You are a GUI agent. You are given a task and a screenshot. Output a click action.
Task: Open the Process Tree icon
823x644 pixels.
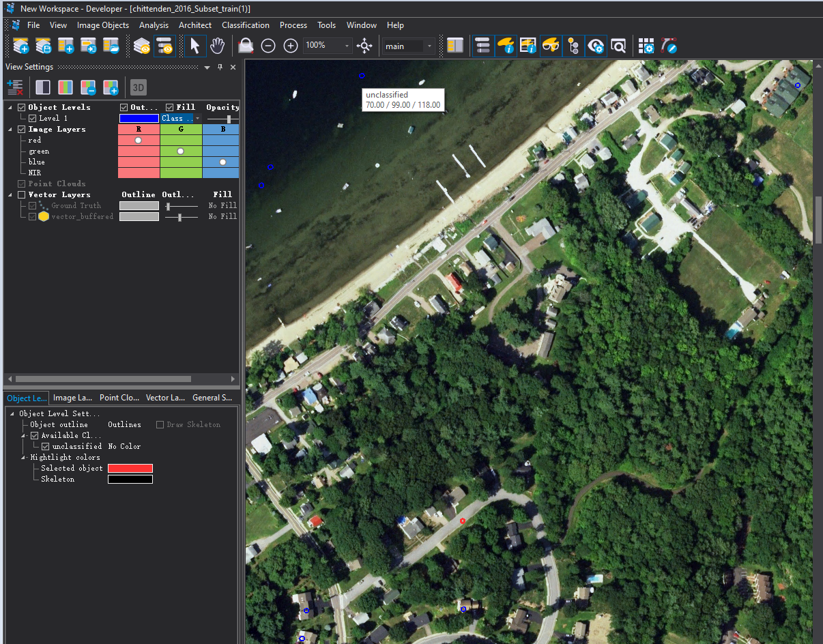click(x=482, y=46)
